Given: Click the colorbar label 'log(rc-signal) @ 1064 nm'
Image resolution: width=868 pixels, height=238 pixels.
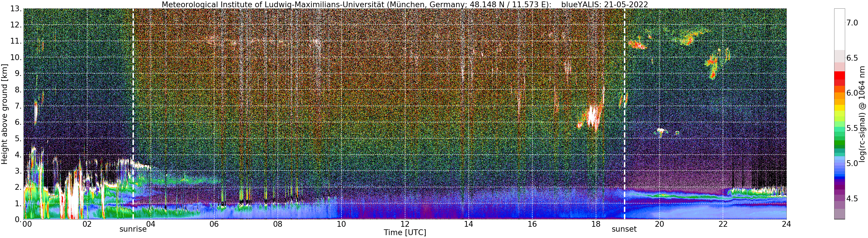Looking at the screenshot, I should click(862, 114).
